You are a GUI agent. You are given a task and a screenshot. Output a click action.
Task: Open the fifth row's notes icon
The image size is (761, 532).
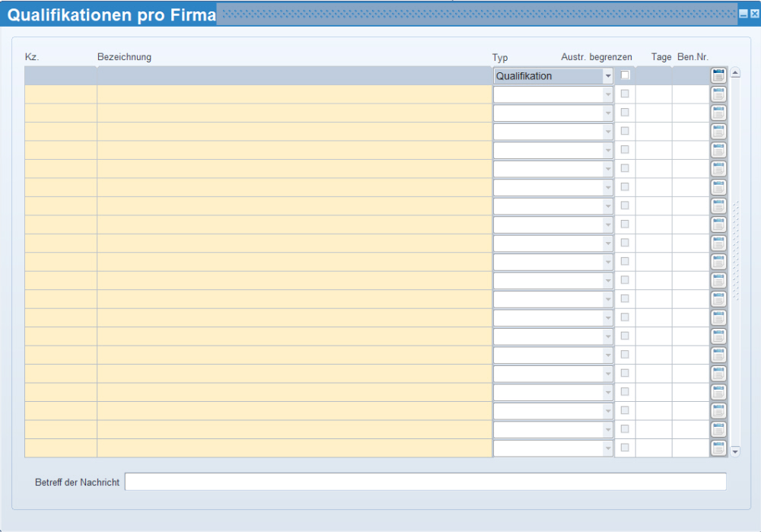click(x=718, y=150)
